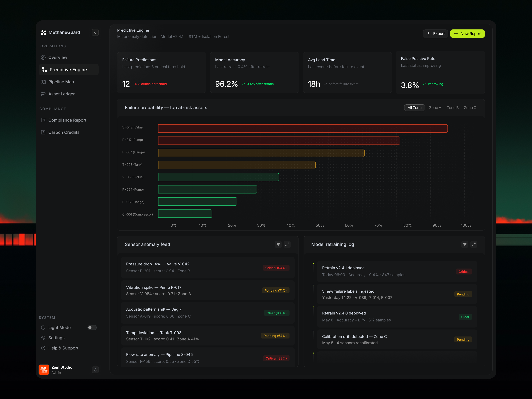Open the Asset Ledger page
The width and height of the screenshot is (532, 399).
tap(69, 94)
